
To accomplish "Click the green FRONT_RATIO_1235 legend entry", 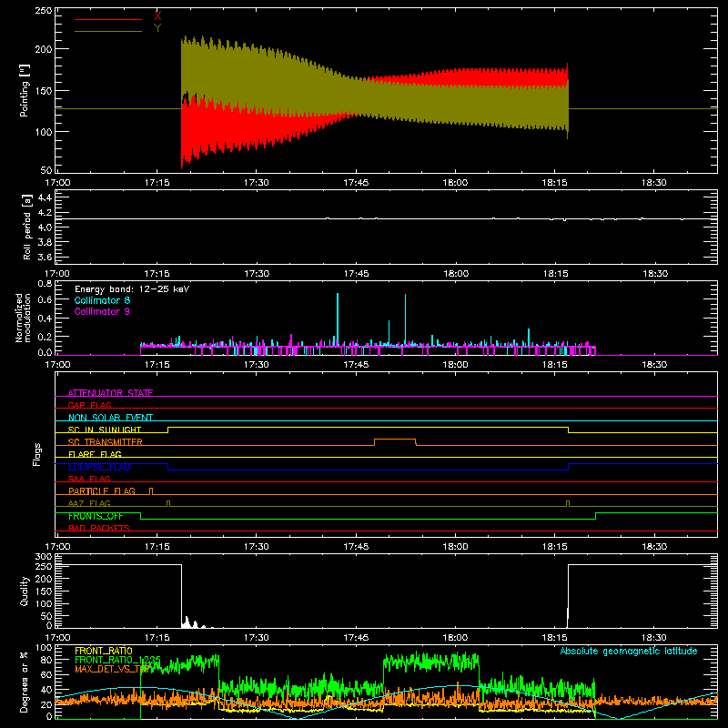I will tap(117, 660).
